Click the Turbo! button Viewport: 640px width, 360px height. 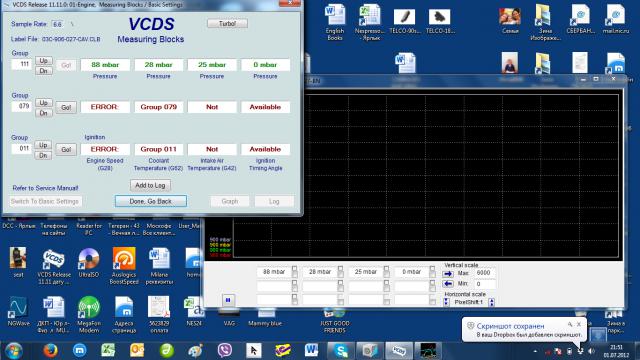[x=227, y=24]
